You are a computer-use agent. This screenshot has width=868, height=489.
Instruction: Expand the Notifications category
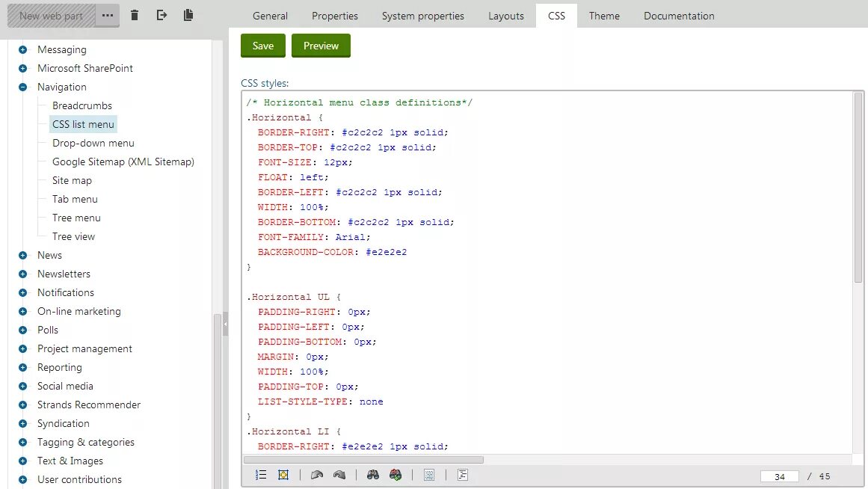22,293
